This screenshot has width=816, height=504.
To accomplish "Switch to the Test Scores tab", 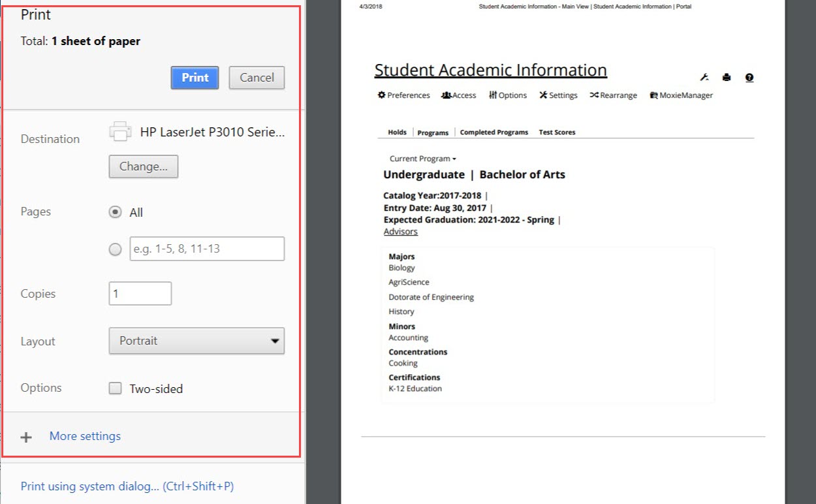I will coord(557,133).
